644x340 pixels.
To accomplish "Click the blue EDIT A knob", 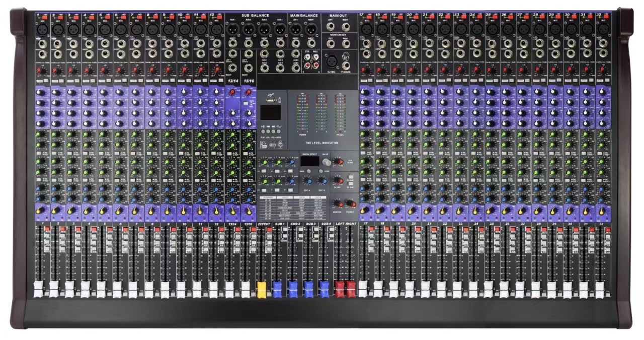I will coord(307,181).
